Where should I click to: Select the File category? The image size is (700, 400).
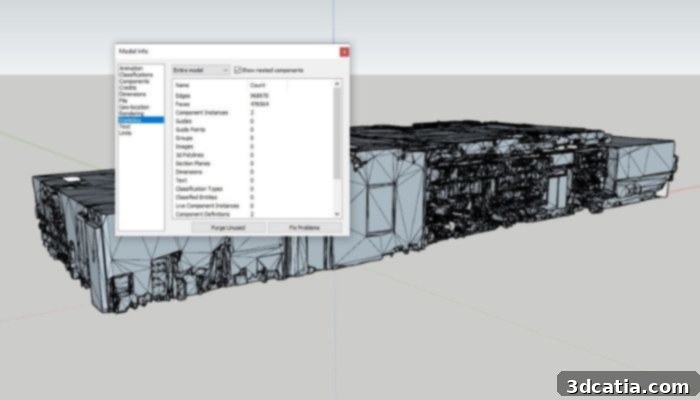click(x=123, y=100)
